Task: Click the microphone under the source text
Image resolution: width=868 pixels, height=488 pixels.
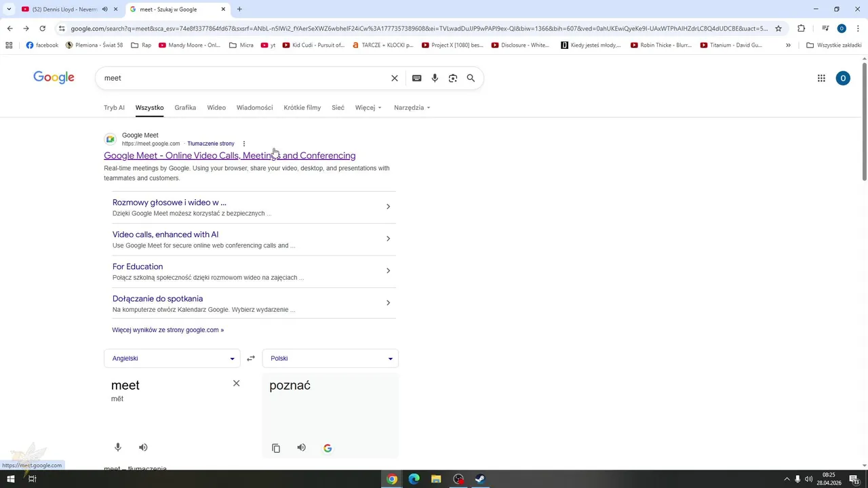Action: click(118, 447)
